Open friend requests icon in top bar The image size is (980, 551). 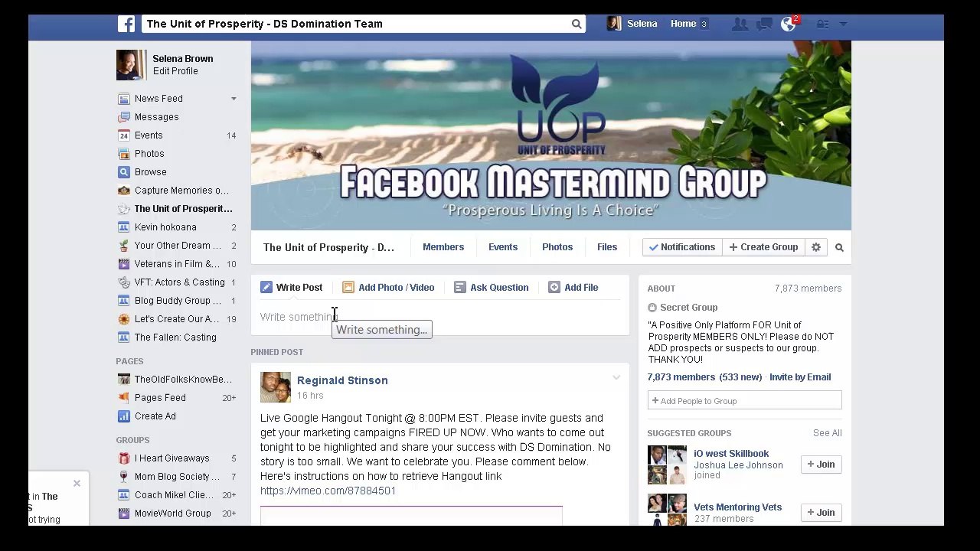(740, 24)
